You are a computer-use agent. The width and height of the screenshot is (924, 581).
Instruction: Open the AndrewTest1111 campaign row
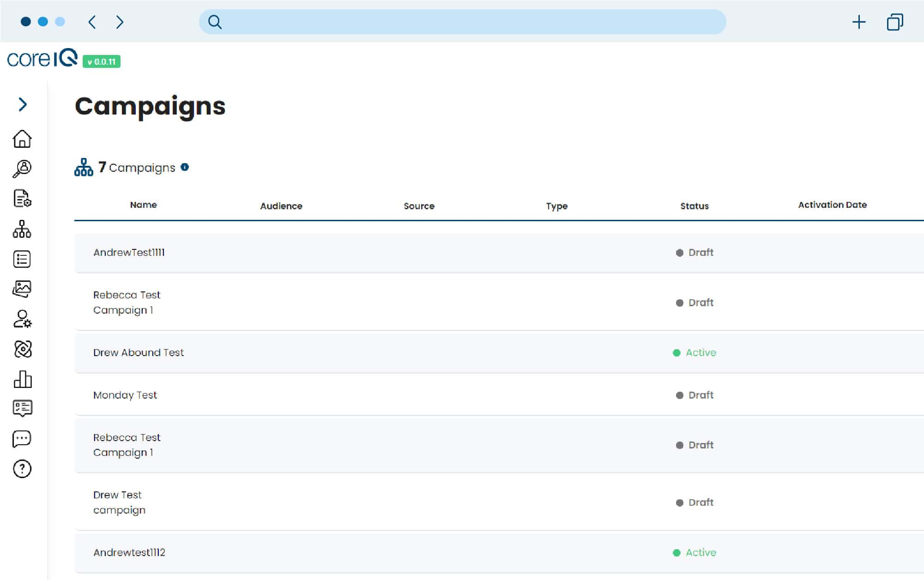129,253
